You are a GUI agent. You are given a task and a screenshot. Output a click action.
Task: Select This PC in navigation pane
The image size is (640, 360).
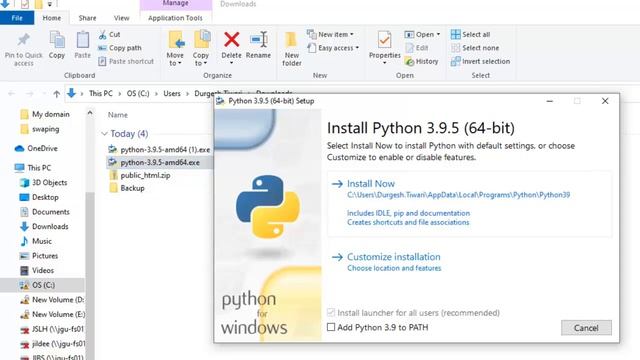point(33,168)
